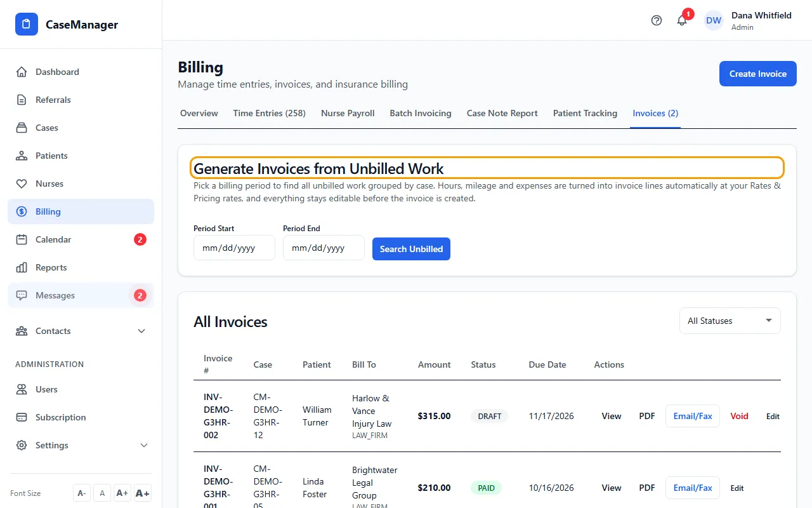Click the Settings gear icon
The width and height of the screenshot is (812, 508).
22,445
